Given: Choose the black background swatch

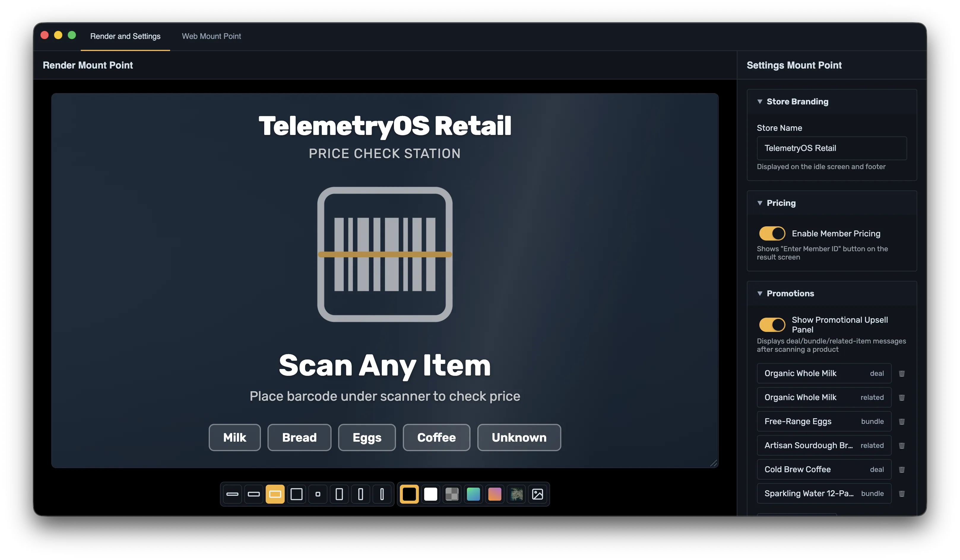Looking at the screenshot, I should [x=409, y=494].
